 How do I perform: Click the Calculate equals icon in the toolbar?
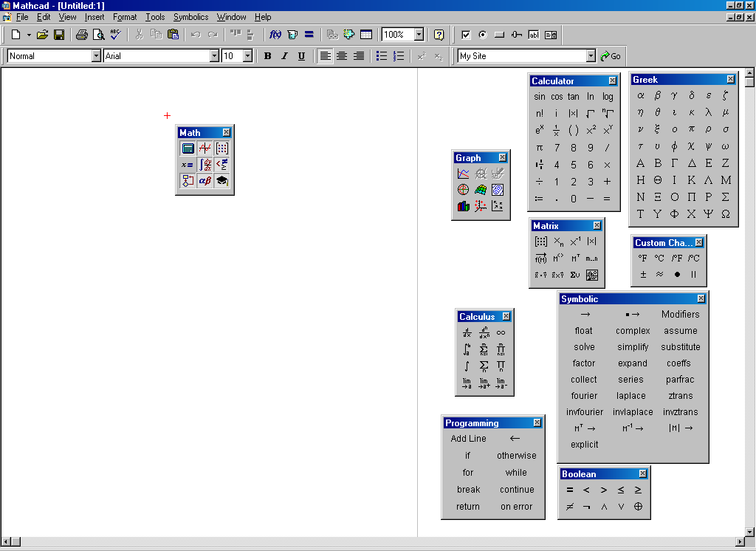pyautogui.click(x=309, y=35)
